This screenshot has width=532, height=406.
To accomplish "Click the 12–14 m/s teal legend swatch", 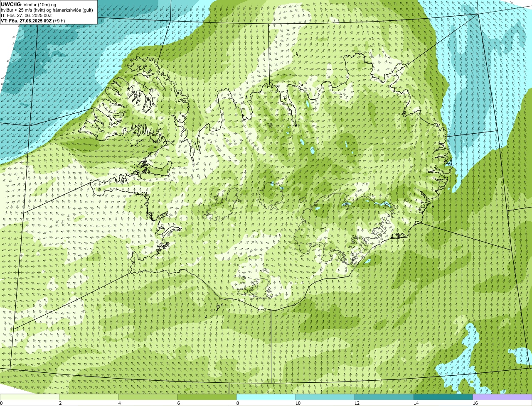I will [x=384, y=397].
